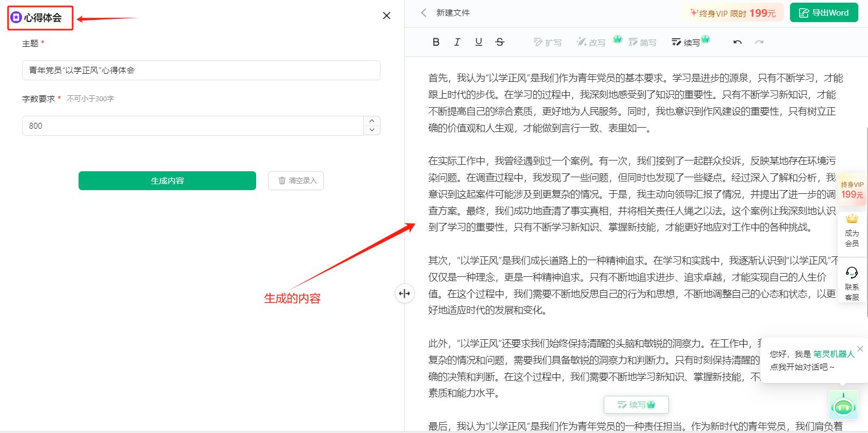Image resolution: width=868 pixels, height=433 pixels.
Task: Apply strikethrough formatting
Action: [x=500, y=42]
